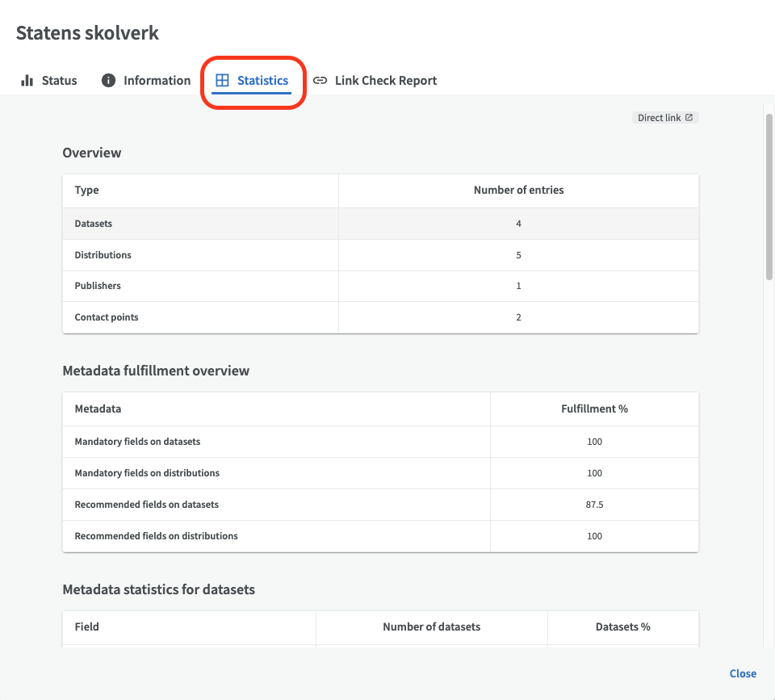Select the Statistics tab label

[x=262, y=81]
